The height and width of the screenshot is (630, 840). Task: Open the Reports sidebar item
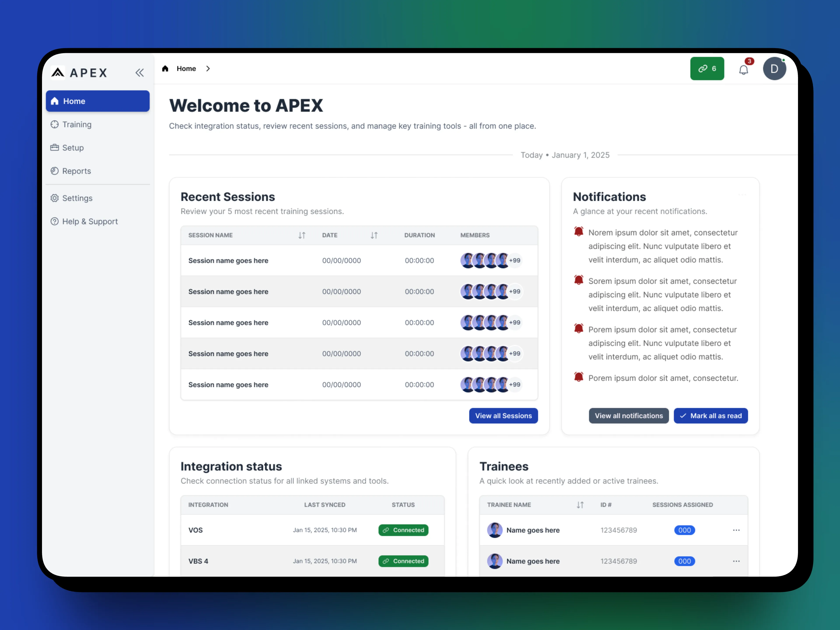[x=98, y=171]
